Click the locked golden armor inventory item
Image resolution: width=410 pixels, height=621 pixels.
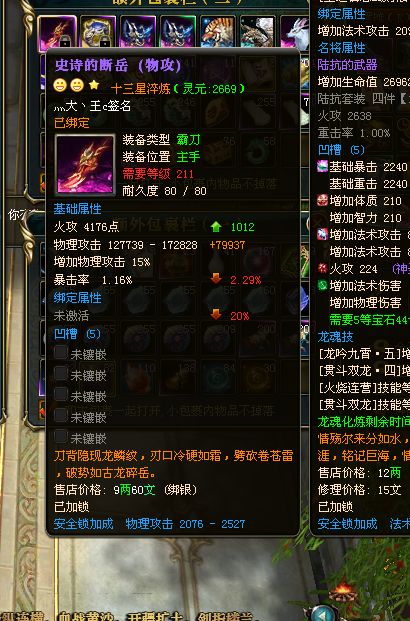coord(98,32)
